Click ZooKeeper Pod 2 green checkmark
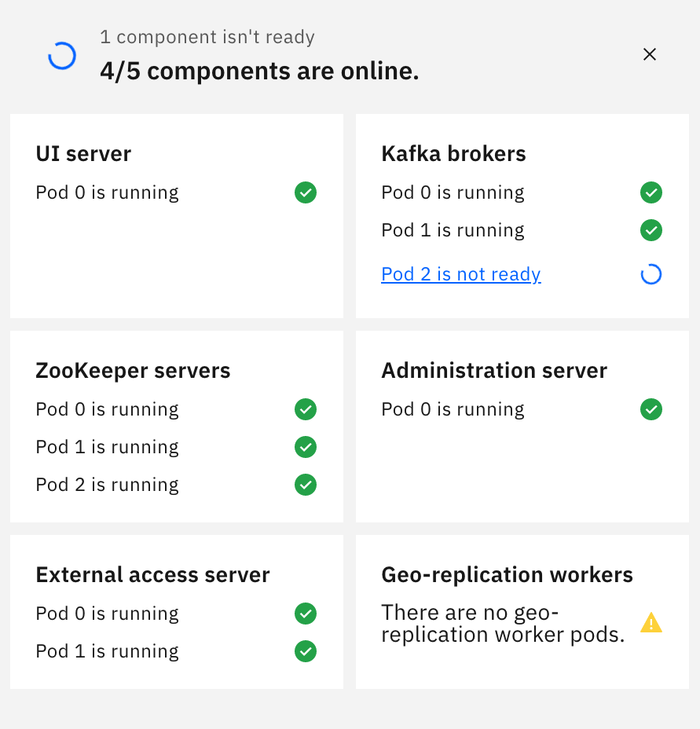Screen dimensions: 700x729 point(306,485)
